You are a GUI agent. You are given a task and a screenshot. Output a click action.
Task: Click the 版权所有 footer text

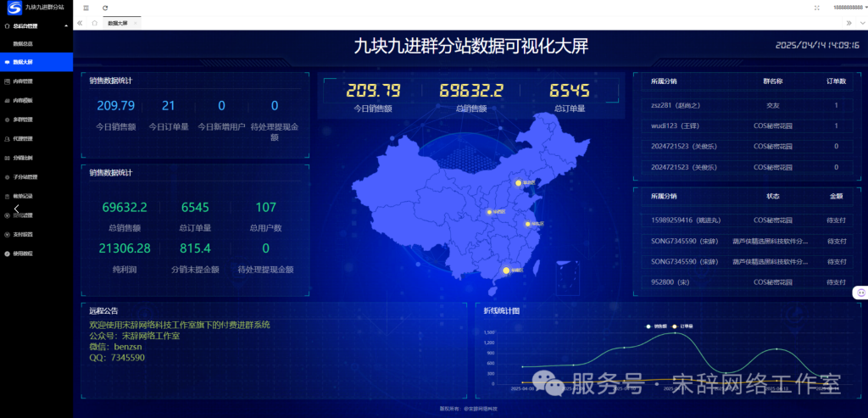[468, 410]
